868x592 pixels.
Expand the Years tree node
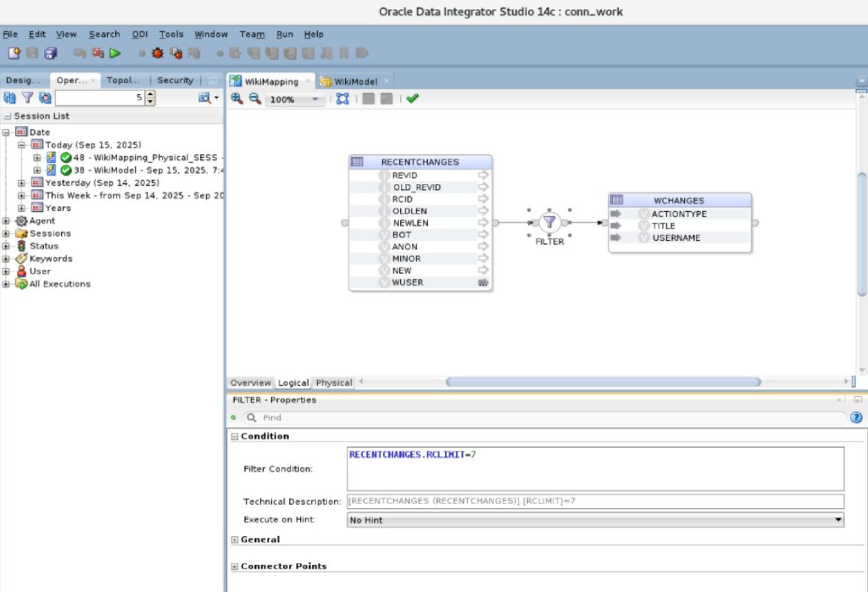coord(21,209)
